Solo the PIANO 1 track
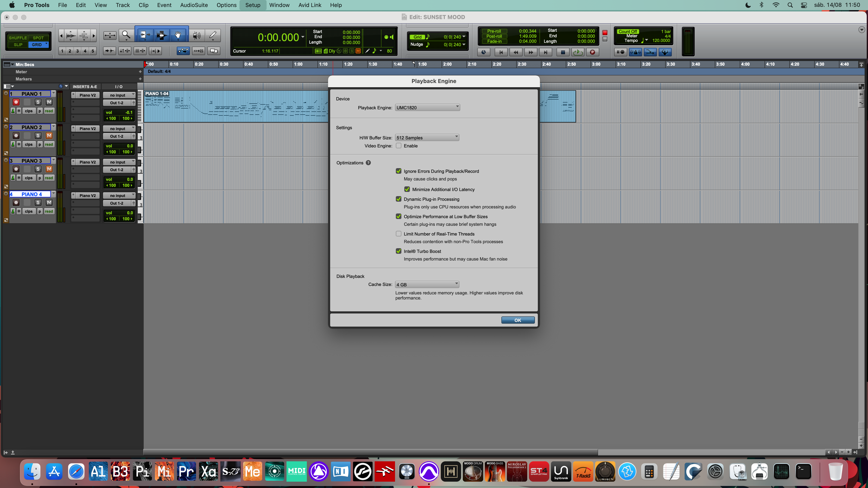 (x=38, y=102)
